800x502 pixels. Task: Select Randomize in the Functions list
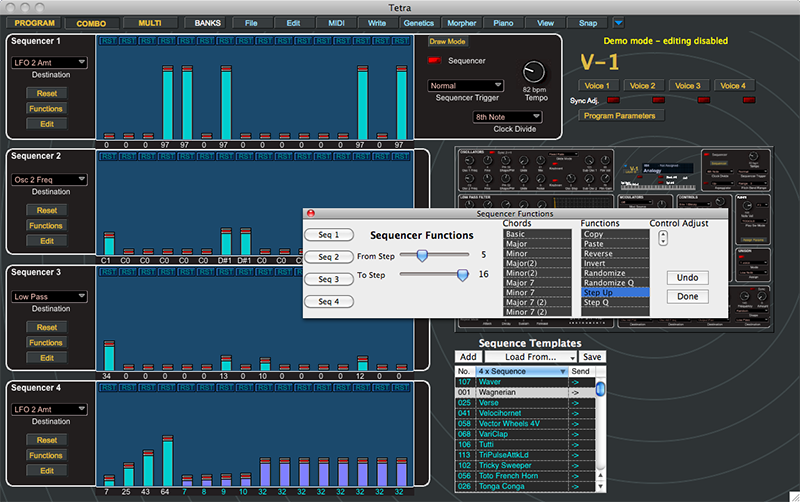pyautogui.click(x=604, y=273)
